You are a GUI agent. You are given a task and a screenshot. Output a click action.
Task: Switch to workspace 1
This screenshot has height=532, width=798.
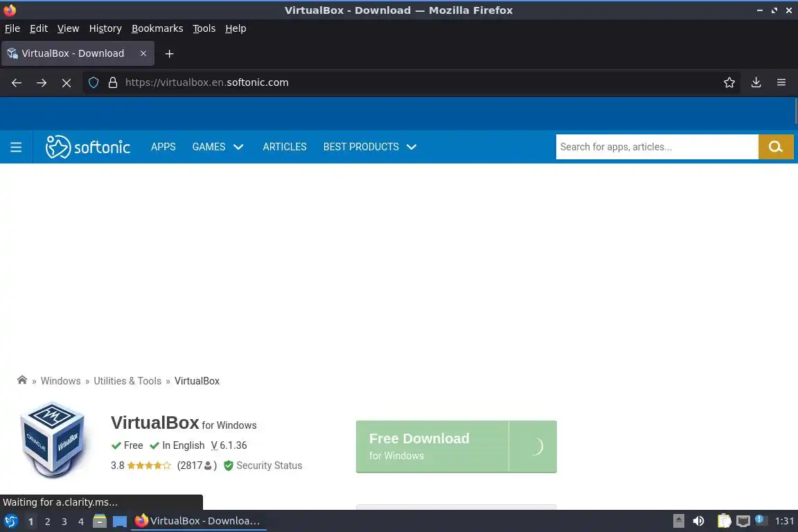click(x=30, y=522)
